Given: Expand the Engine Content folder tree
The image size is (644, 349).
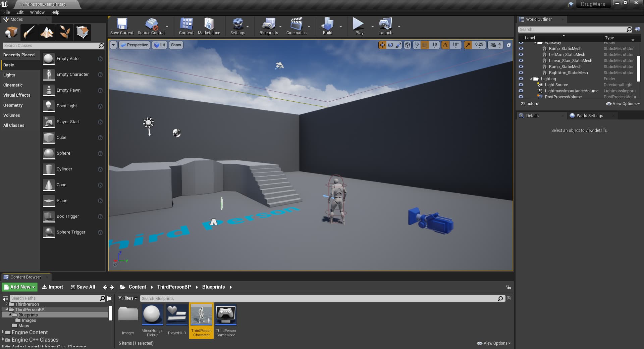Looking at the screenshot, I should coord(3,332).
